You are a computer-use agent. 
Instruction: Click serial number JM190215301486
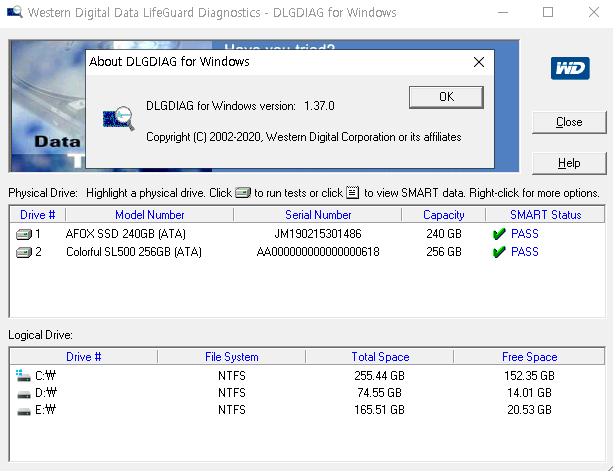(x=318, y=234)
